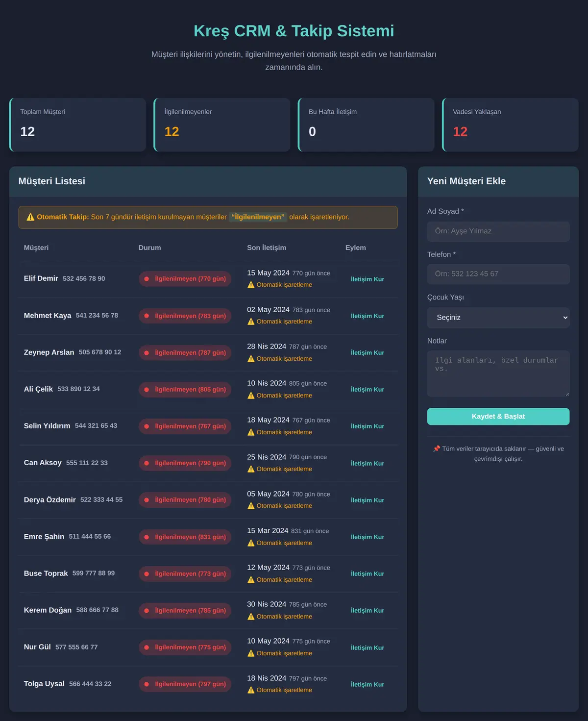588x721 pixels.
Task: Click the warning icon in Emre Şahin's row
Action: tap(251, 543)
